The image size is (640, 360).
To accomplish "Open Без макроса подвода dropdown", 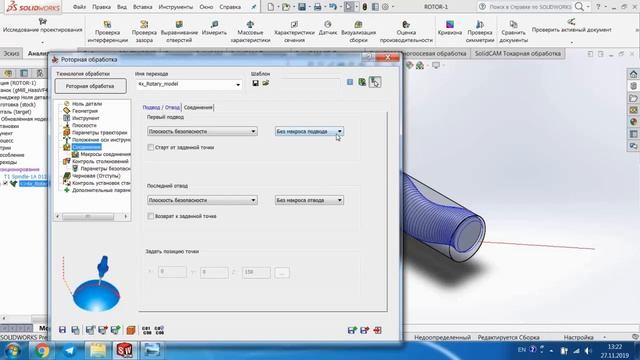I will [309, 131].
